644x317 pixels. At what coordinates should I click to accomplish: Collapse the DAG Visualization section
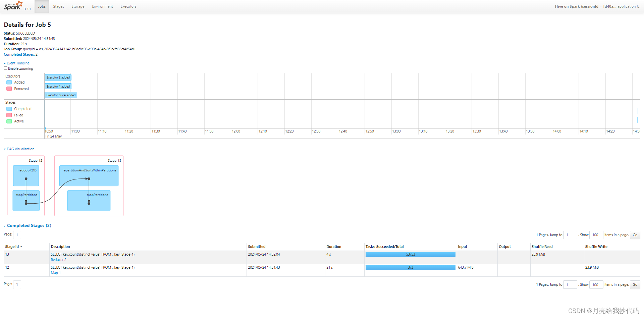coord(19,149)
